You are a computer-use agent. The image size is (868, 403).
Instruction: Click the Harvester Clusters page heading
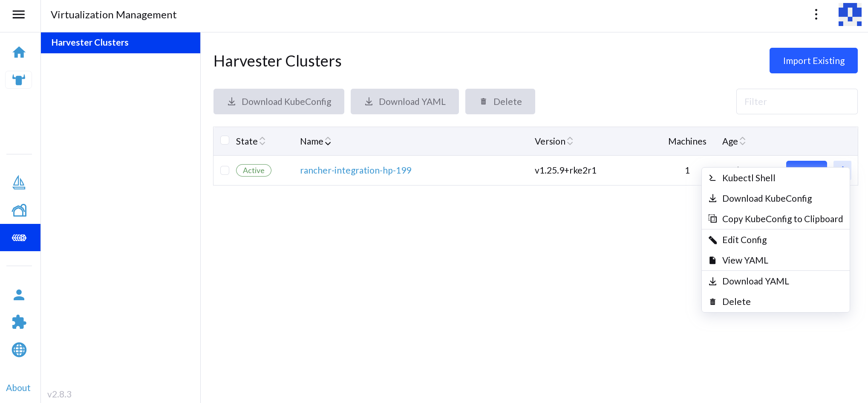pos(277,61)
